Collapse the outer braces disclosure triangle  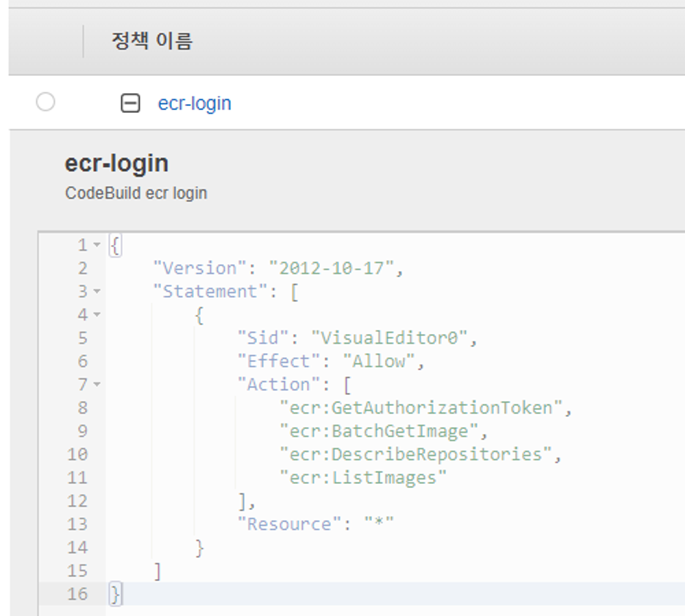(96, 244)
